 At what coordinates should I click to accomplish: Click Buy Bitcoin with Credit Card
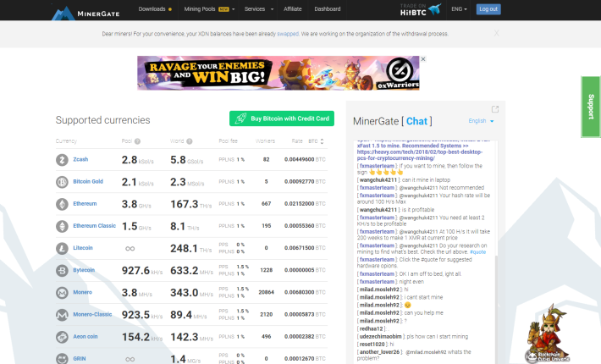click(x=282, y=119)
